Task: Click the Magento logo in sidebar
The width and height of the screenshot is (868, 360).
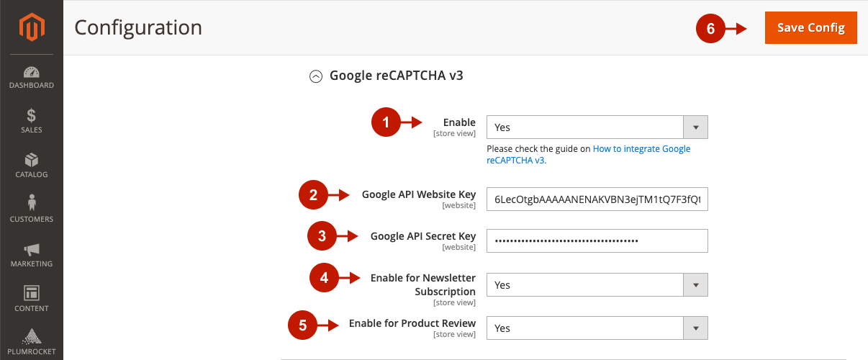Action: (31, 28)
